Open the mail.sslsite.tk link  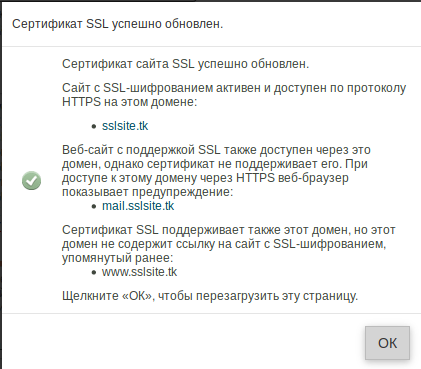(x=138, y=206)
